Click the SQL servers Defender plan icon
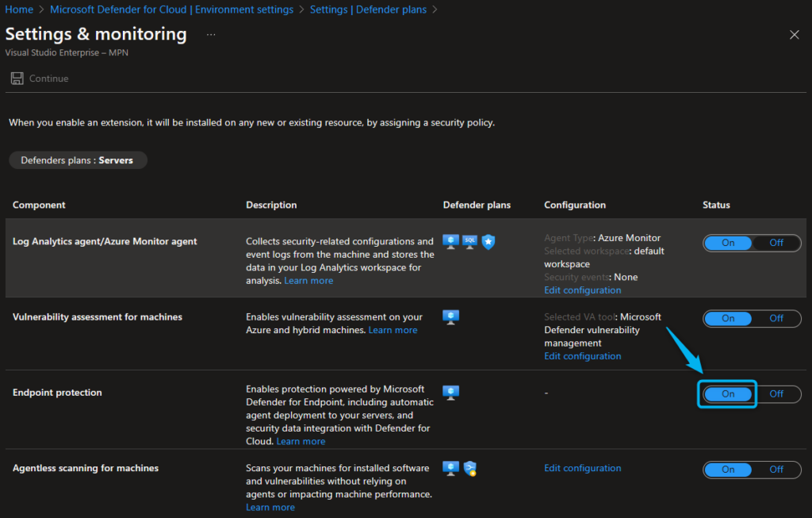The width and height of the screenshot is (812, 518). (469, 241)
